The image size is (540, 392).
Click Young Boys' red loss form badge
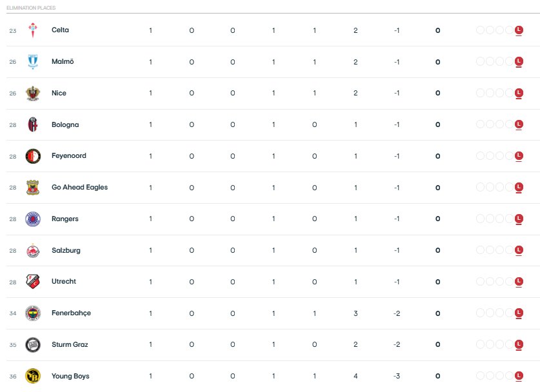[519, 376]
